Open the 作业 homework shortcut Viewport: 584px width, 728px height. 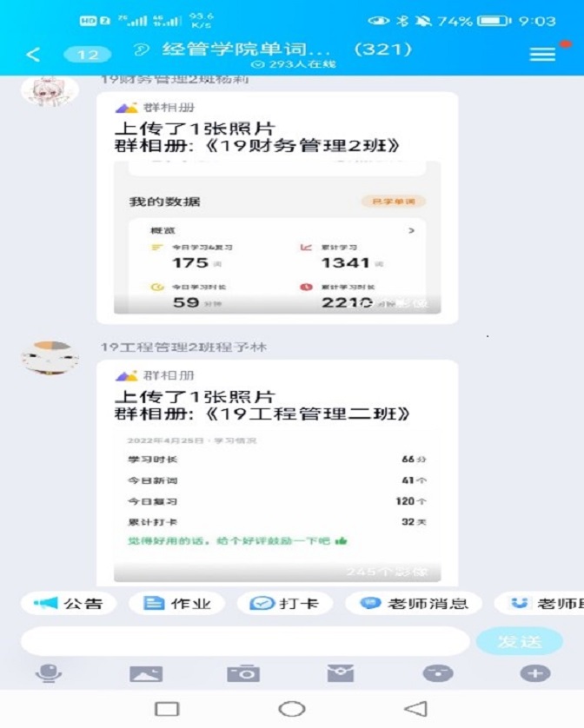pyautogui.click(x=177, y=603)
